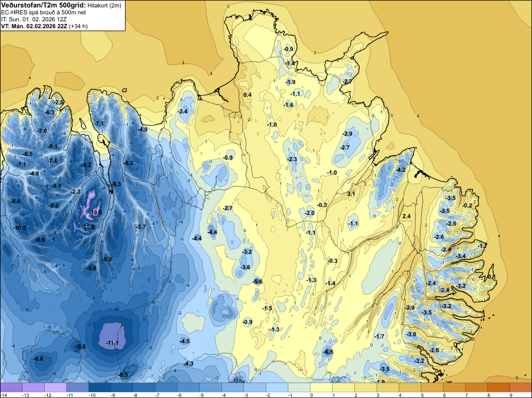Click the -13.5 temperature label on the map
Image resolution: width=532 pixels, height=398 pixels.
coord(96,213)
